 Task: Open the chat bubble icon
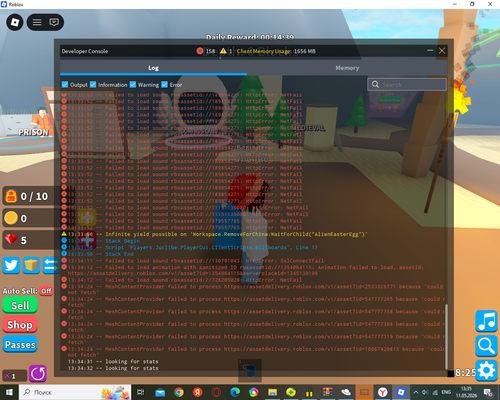(54, 22)
